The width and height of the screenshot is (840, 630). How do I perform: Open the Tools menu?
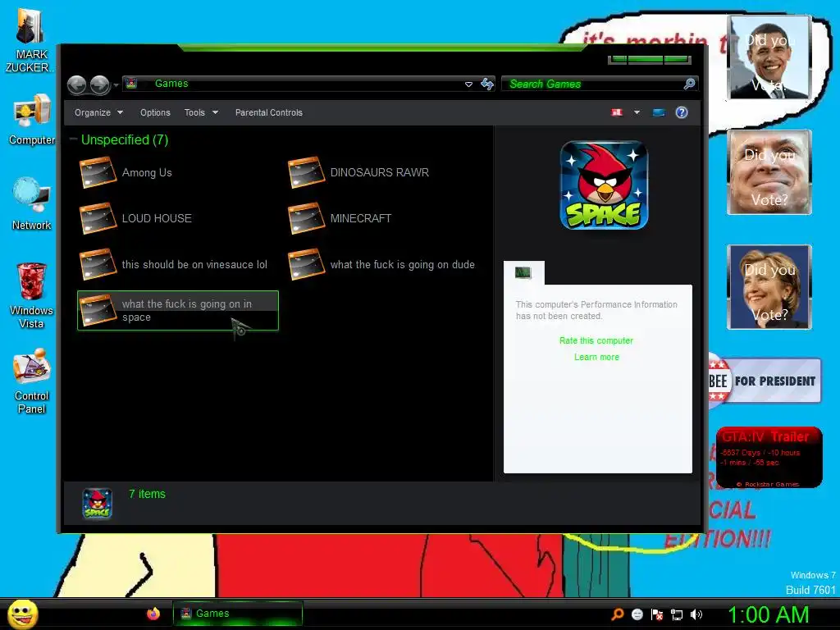(x=202, y=112)
